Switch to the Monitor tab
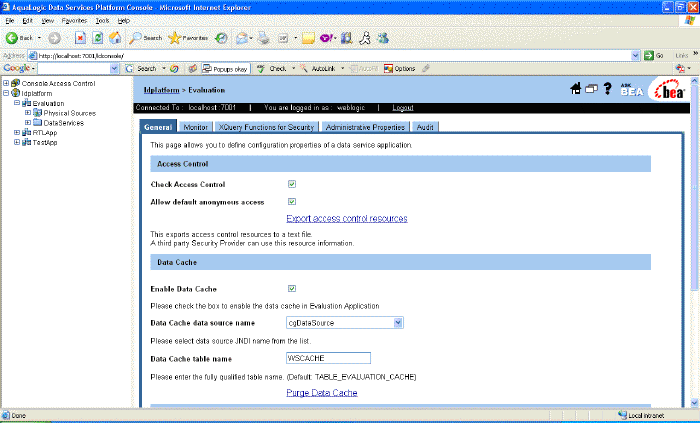 point(196,127)
